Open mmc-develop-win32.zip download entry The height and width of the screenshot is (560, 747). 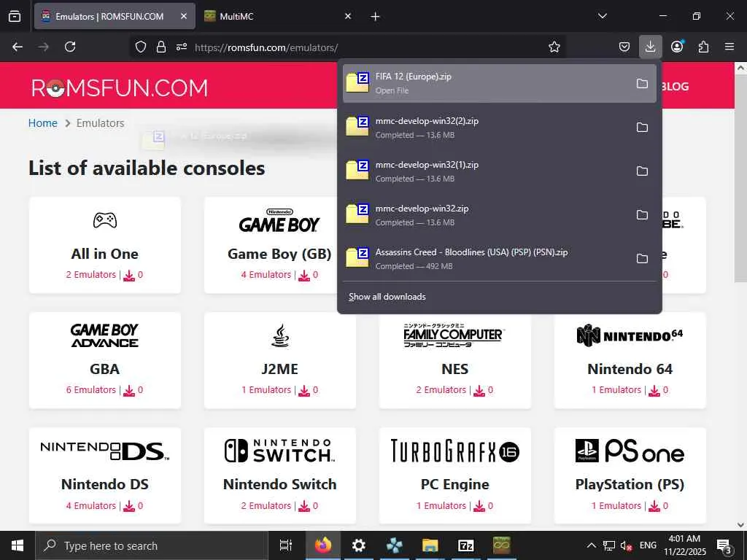pyautogui.click(x=499, y=215)
